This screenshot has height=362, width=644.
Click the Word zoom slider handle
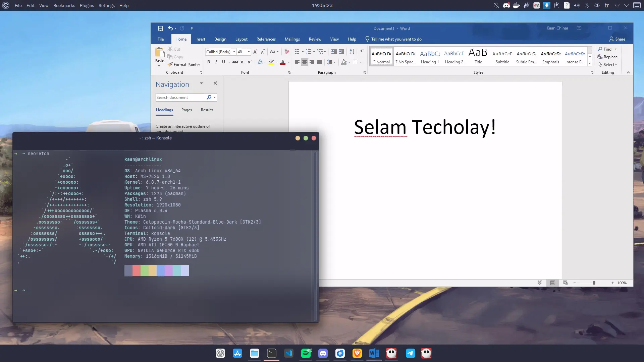(x=594, y=283)
